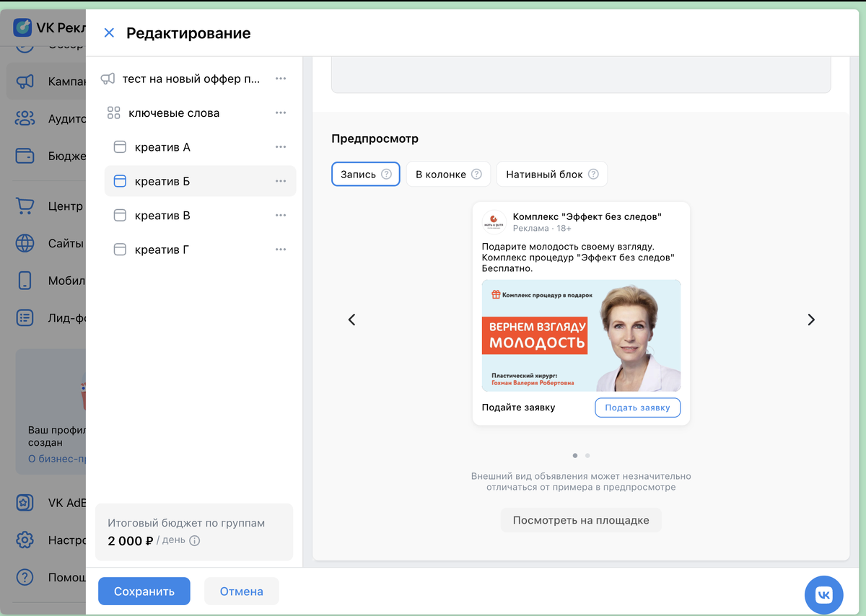866x616 pixels.
Task: Click the 2 000 ₽ budget value
Action: [131, 540]
